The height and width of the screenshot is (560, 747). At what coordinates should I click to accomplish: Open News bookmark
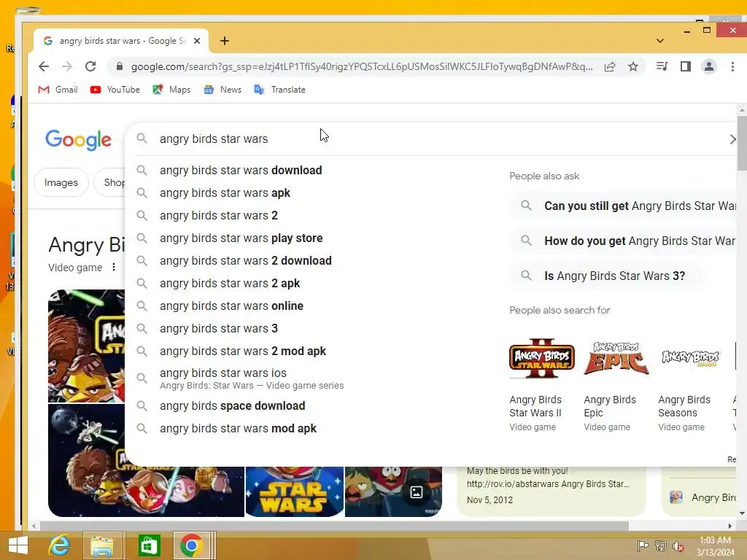coord(222,90)
